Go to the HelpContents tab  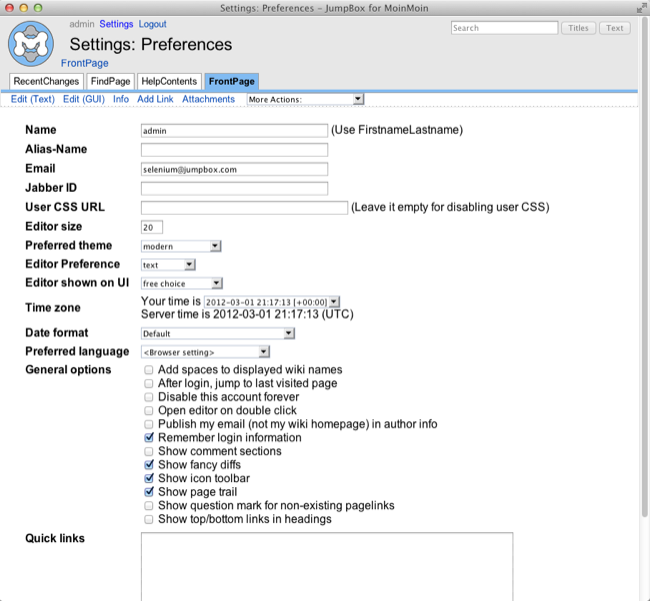[169, 81]
